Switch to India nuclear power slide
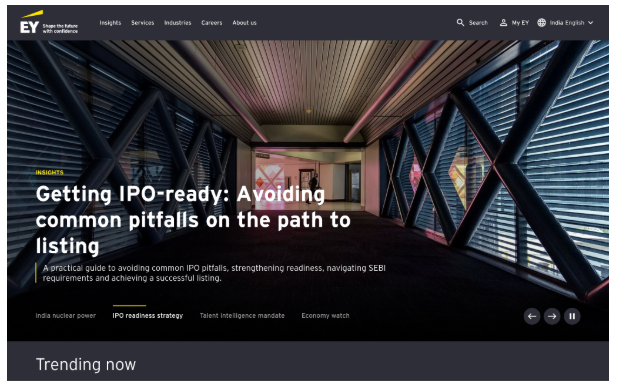Image resolution: width=629 pixels, height=392 pixels. 66,316
